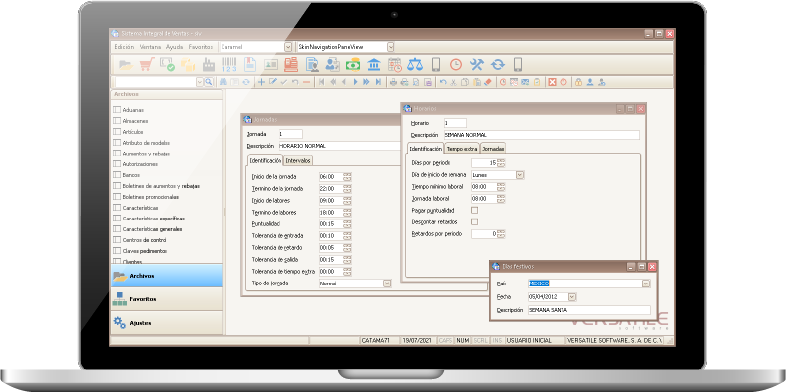Click the ID card icon
The image size is (786, 392).
[x=271, y=65]
